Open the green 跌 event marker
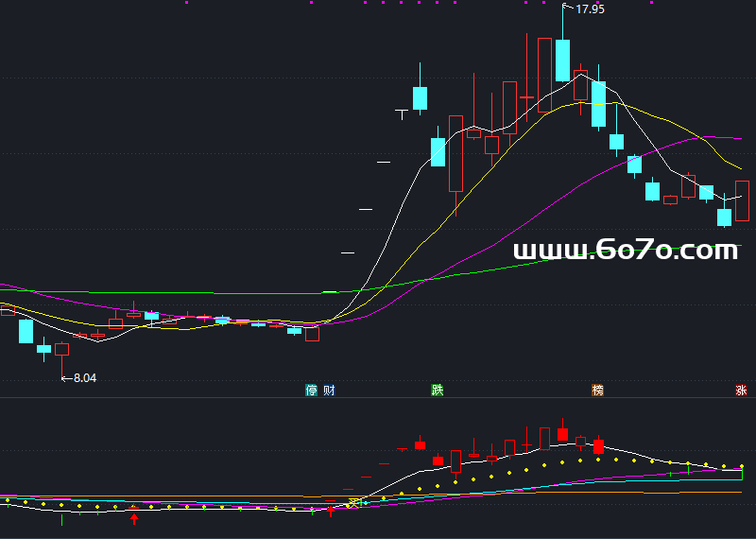 point(437,390)
